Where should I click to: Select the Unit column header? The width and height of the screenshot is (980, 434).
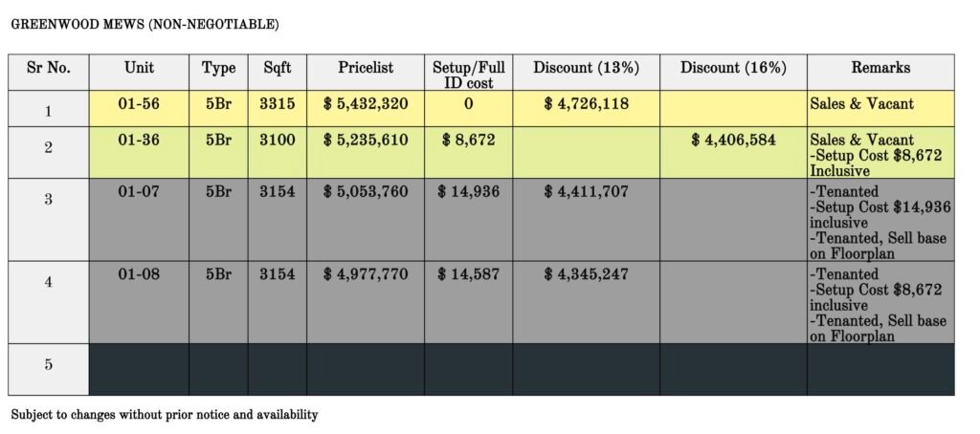(x=139, y=73)
